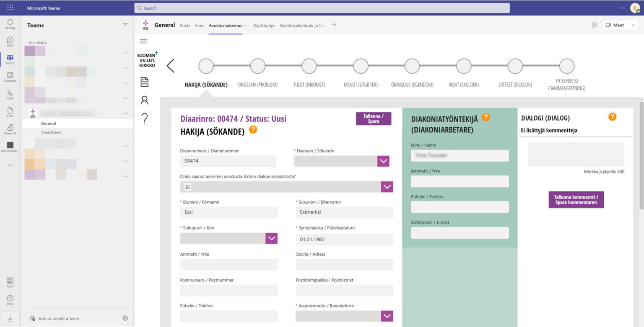Open Power BI app in the rail
644x327 pixels.
pos(10,130)
